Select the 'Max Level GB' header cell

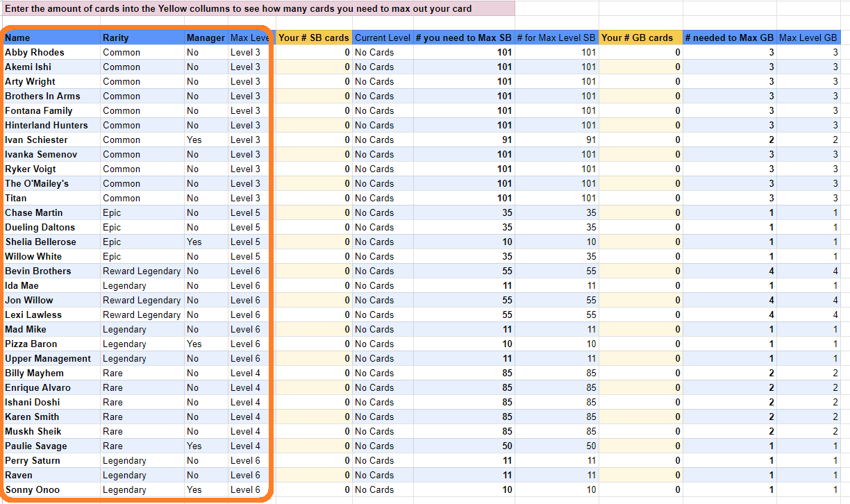click(808, 37)
